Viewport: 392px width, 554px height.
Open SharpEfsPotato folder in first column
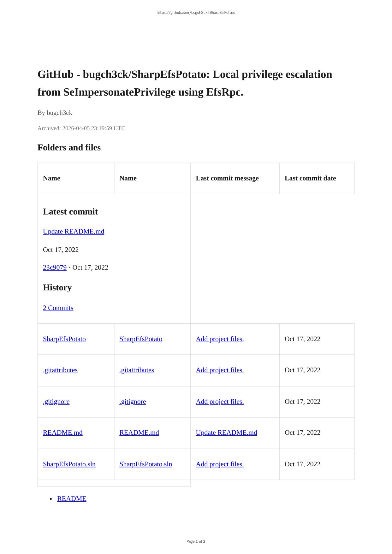coord(64,339)
